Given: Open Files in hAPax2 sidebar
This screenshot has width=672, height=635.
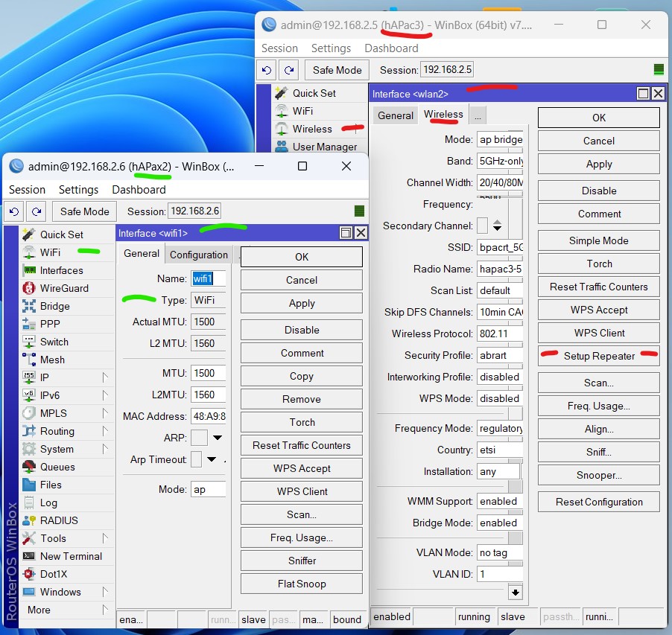Looking at the screenshot, I should 51,485.
